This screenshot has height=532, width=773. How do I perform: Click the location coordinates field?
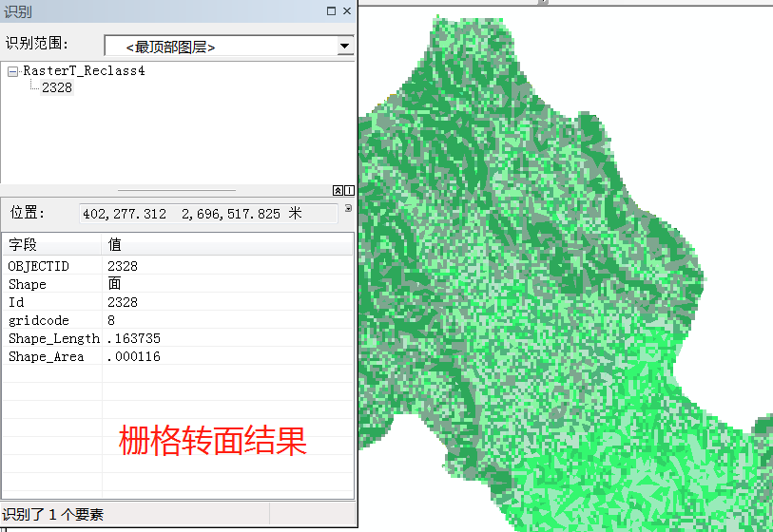pos(207,214)
